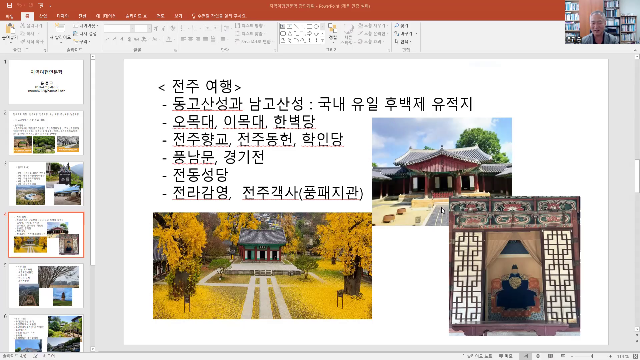Align text to the right
The image size is (640, 360).
tap(198, 39)
